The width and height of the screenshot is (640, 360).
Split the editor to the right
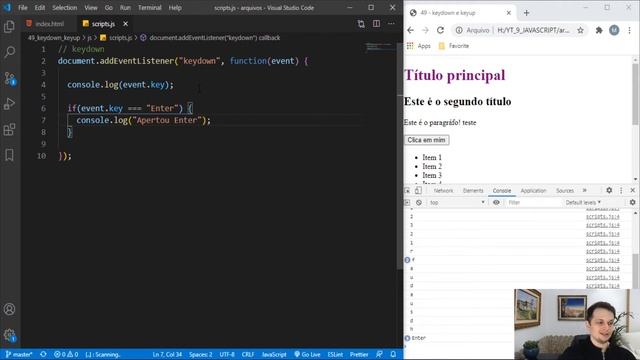pos(376,24)
